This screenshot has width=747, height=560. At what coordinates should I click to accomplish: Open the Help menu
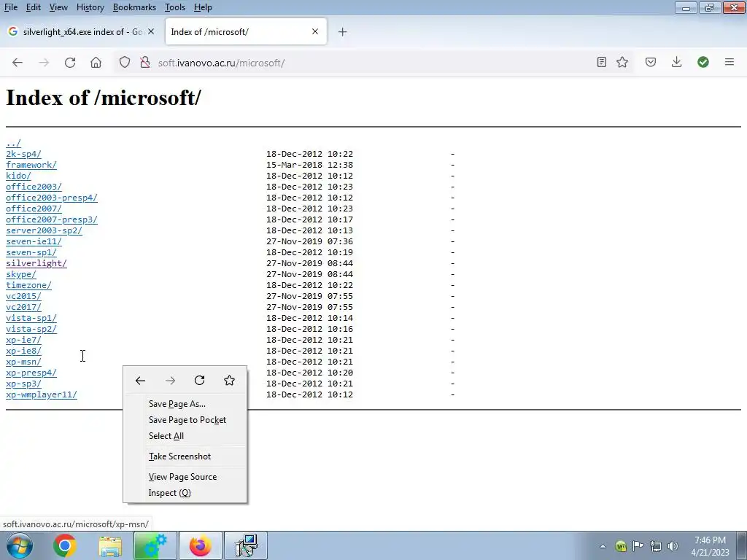point(203,7)
